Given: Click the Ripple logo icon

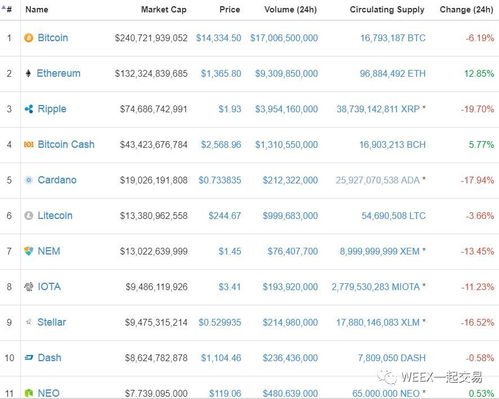Looking at the screenshot, I should coord(29,109).
